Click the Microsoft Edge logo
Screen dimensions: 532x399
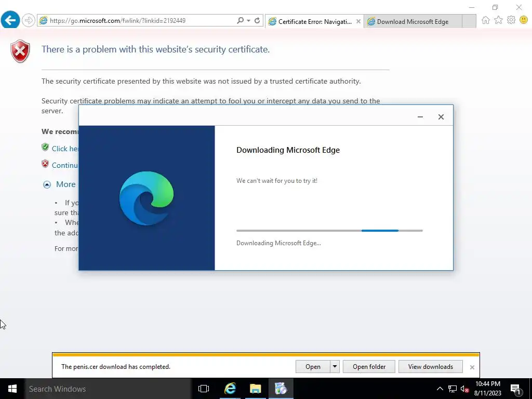click(147, 198)
